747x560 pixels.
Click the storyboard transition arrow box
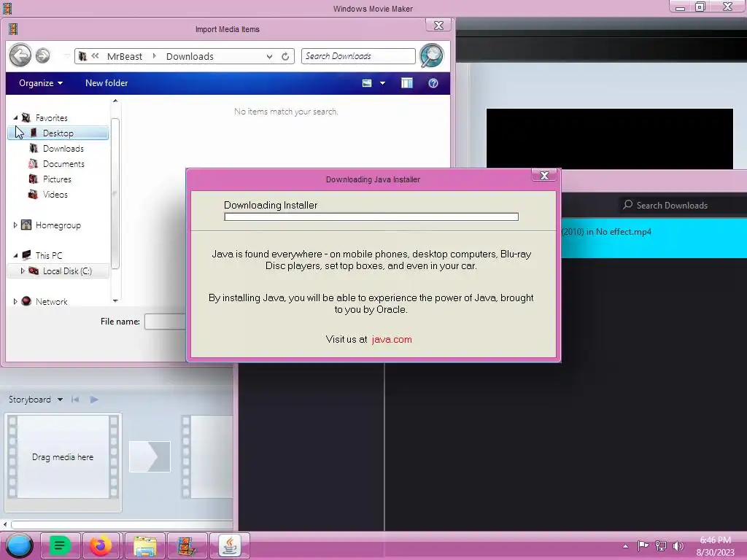pyautogui.click(x=150, y=456)
